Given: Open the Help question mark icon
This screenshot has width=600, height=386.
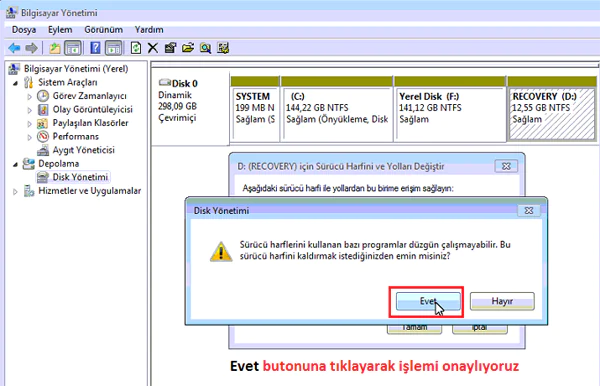Looking at the screenshot, I should [x=95, y=48].
